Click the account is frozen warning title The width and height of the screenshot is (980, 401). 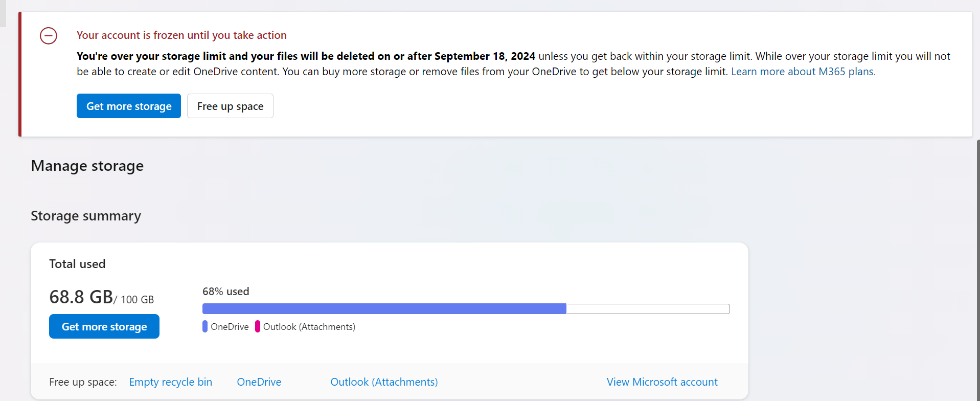[x=181, y=35]
